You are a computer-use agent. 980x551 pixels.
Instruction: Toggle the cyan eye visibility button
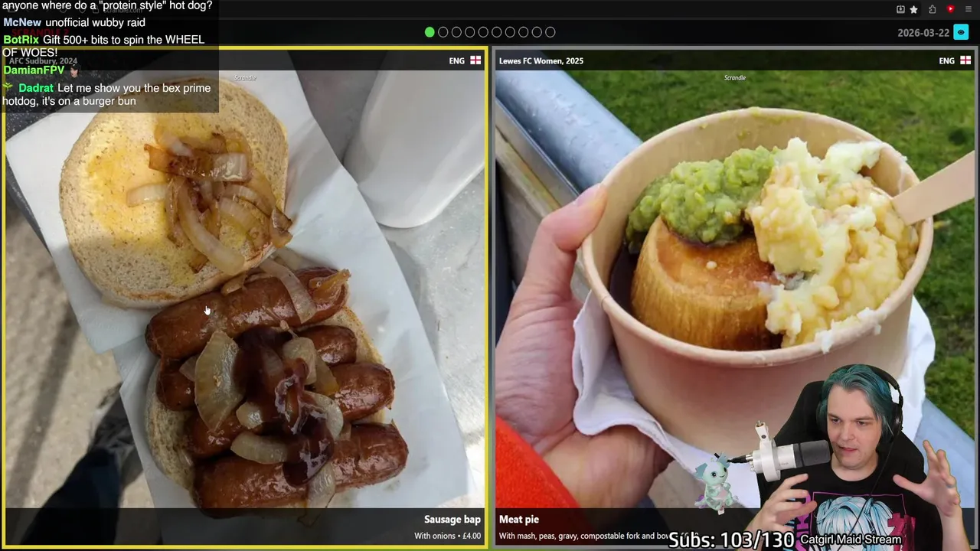(961, 32)
